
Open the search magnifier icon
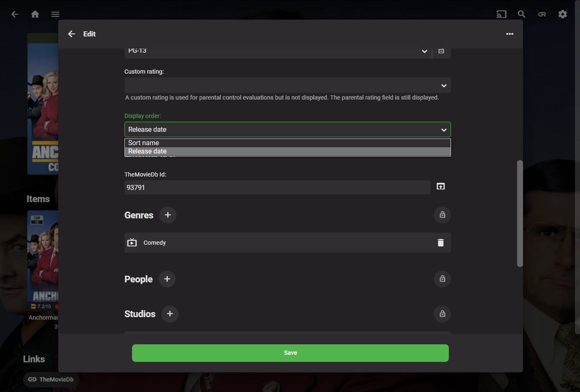click(x=522, y=14)
